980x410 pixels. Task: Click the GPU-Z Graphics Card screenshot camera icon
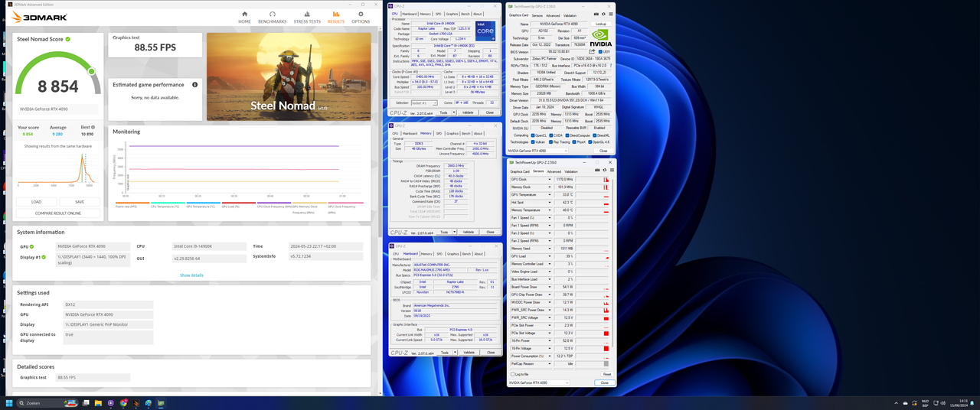(596, 15)
